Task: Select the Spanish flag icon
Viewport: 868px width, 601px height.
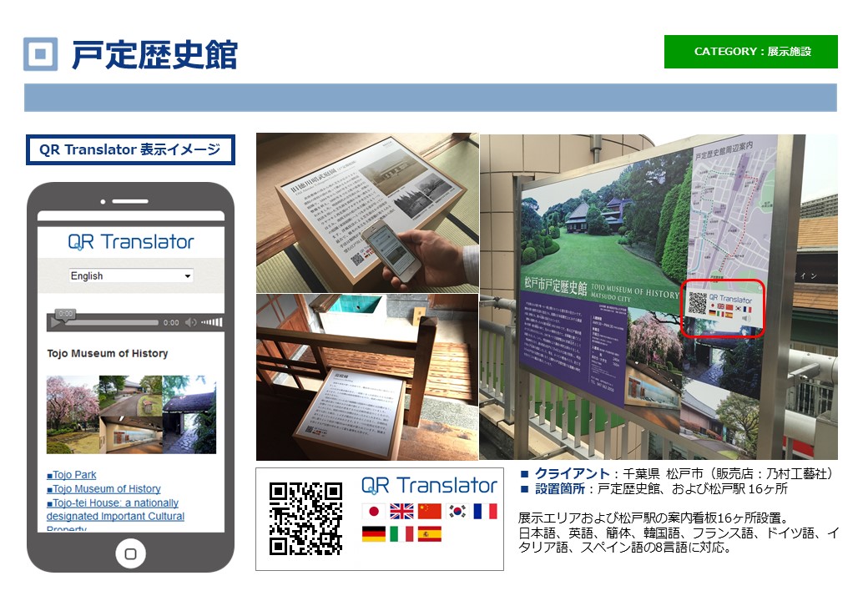Action: point(430,533)
